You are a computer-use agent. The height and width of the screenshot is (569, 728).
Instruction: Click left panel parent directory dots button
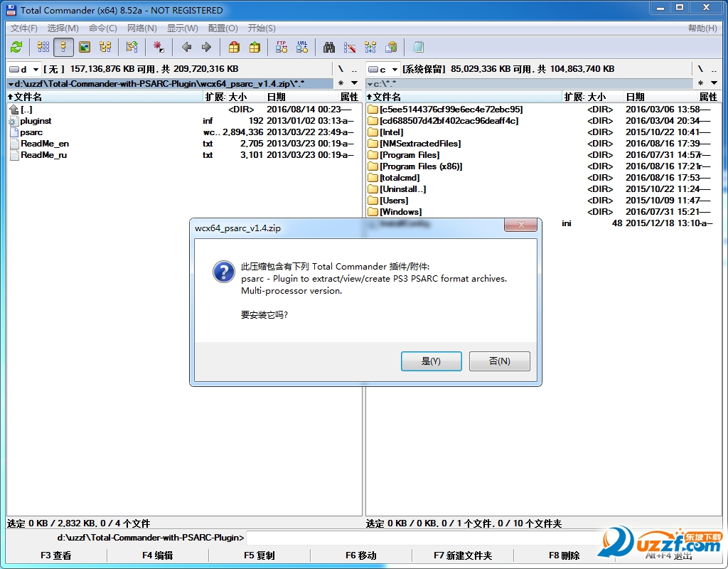354,69
